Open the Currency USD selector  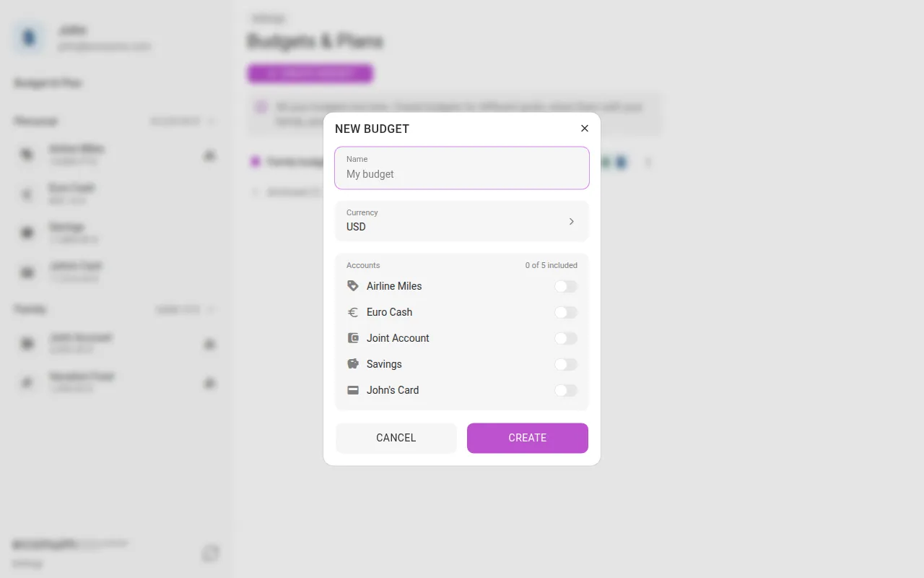[462, 221]
